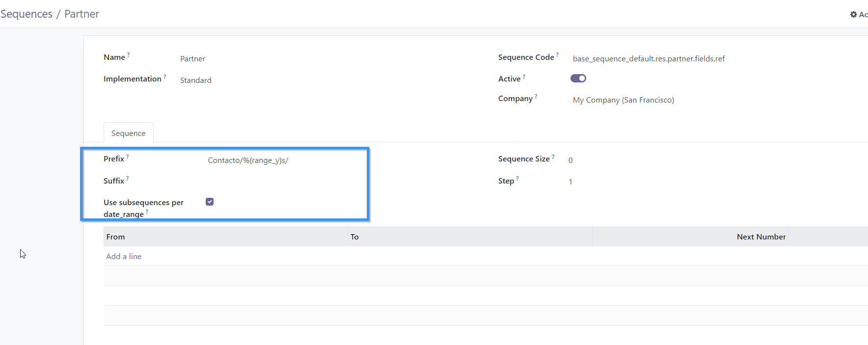The width and height of the screenshot is (868, 345).
Task: Click the help icon beside Prefix
Action: tap(128, 156)
